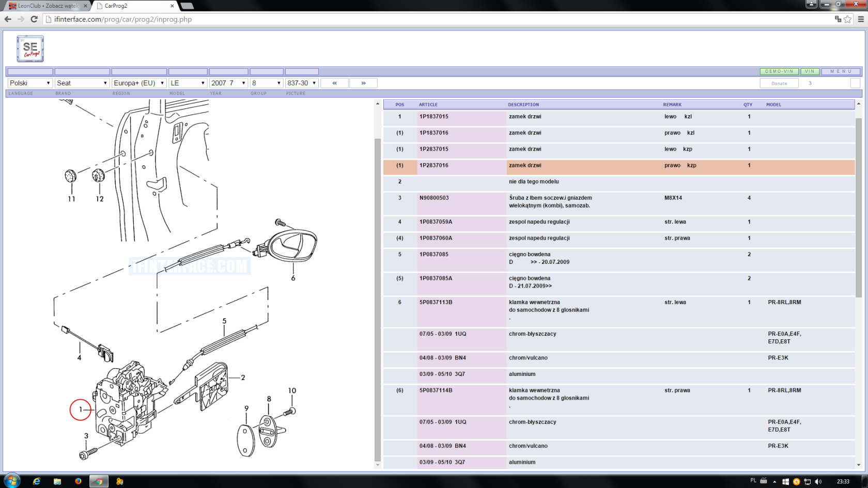The height and width of the screenshot is (488, 868).
Task: Click the QTY column header
Action: [x=748, y=105]
